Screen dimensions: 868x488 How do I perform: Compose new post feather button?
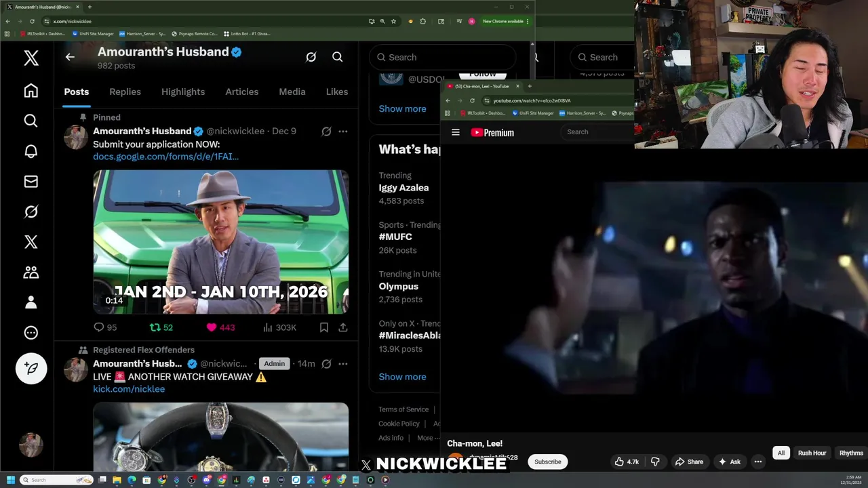click(31, 368)
